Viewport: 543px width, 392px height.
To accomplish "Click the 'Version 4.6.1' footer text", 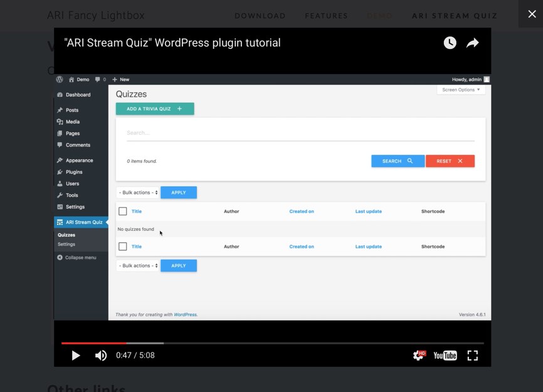I will (x=472, y=315).
